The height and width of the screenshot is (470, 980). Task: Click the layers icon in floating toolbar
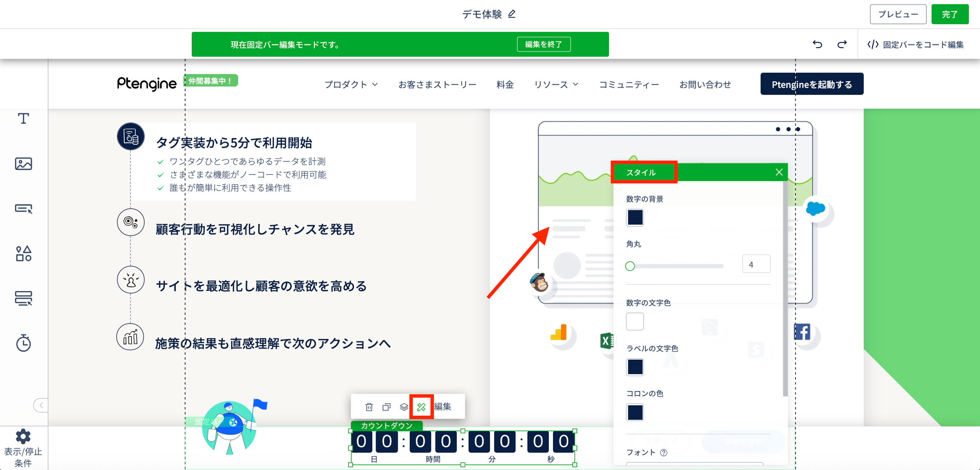tap(404, 407)
